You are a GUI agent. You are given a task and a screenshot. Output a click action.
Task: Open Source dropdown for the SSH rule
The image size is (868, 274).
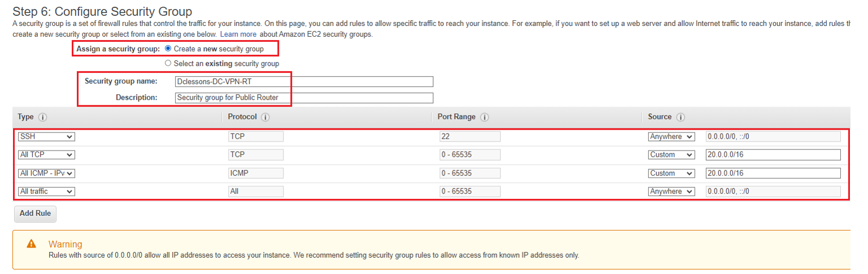click(x=671, y=136)
